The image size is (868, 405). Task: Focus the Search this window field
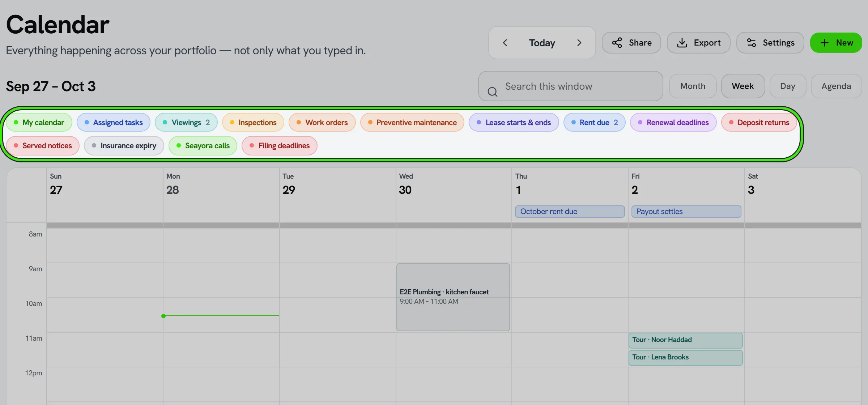click(x=571, y=86)
